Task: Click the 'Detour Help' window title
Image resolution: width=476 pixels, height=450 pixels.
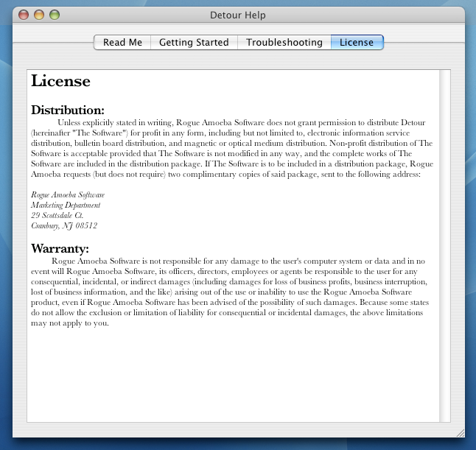Action: (x=238, y=15)
